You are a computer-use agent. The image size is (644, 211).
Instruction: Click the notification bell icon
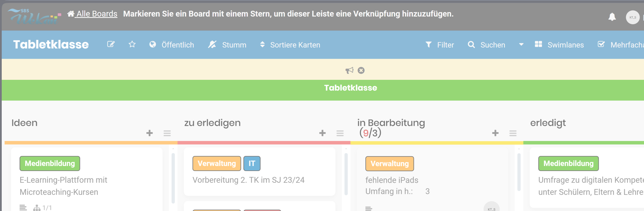[x=612, y=17]
